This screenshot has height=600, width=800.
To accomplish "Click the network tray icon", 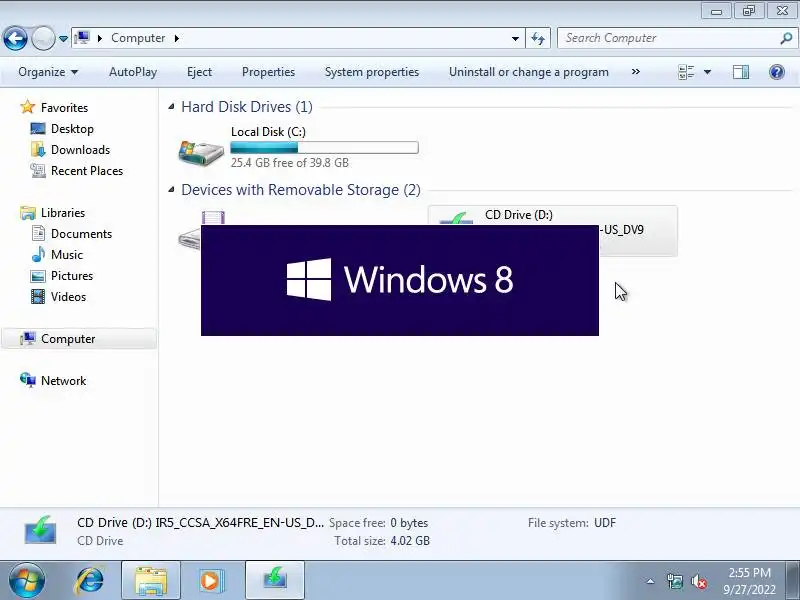I will click(x=674, y=581).
